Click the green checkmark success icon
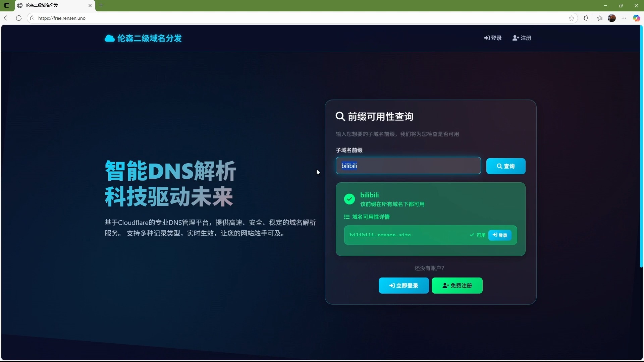644x362 pixels. [350, 199]
